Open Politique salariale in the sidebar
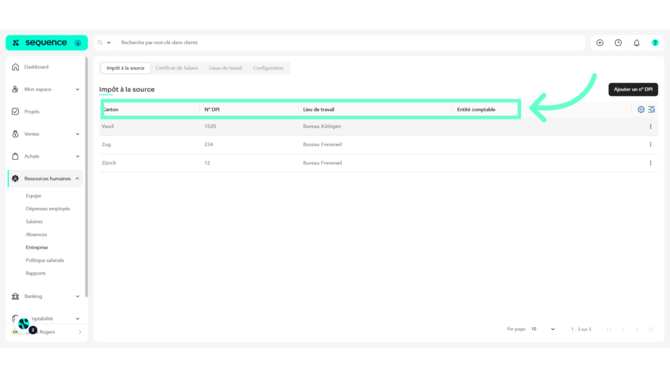 click(x=44, y=260)
